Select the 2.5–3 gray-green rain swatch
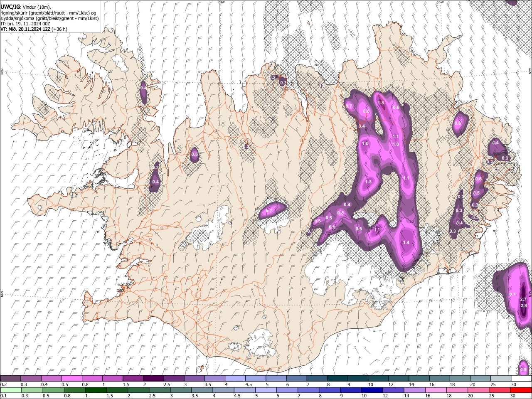Image resolution: width=532 pixels, height=399 pixels. click(160, 390)
